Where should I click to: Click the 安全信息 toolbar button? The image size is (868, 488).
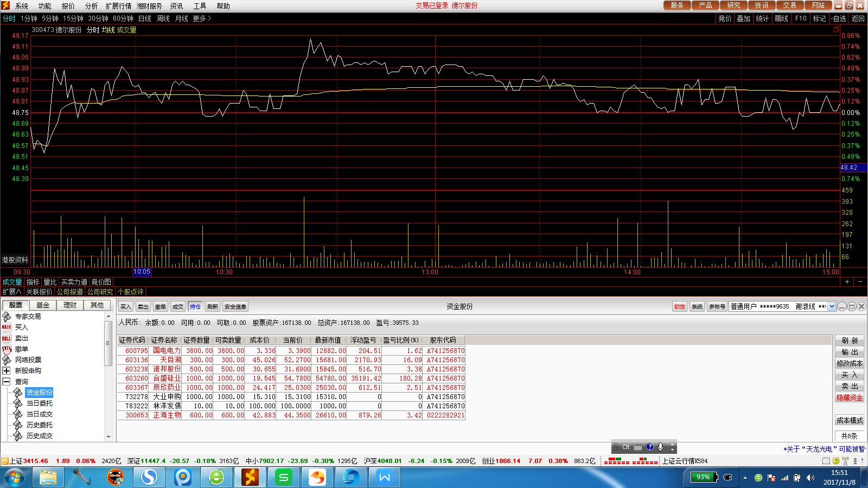[235, 307]
